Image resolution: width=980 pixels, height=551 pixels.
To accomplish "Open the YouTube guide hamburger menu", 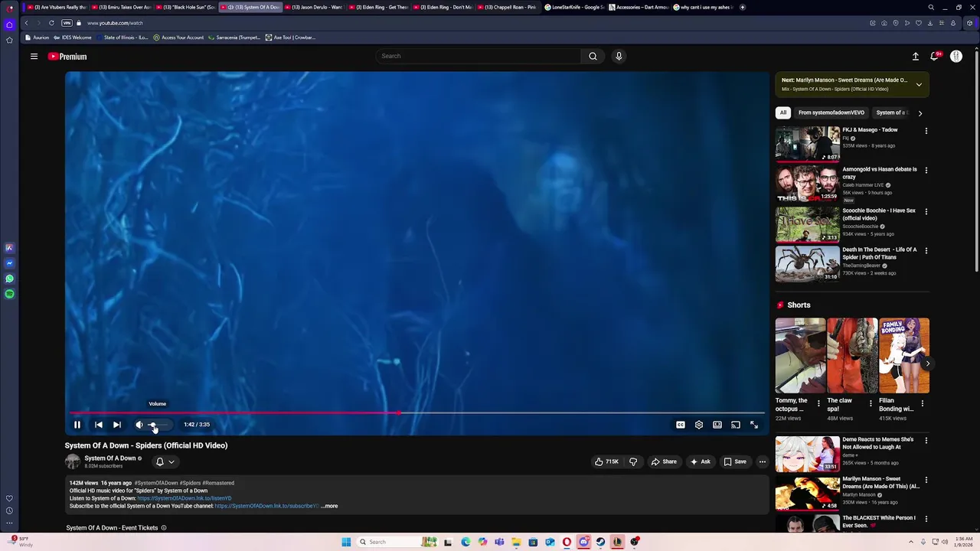I will pos(34,57).
